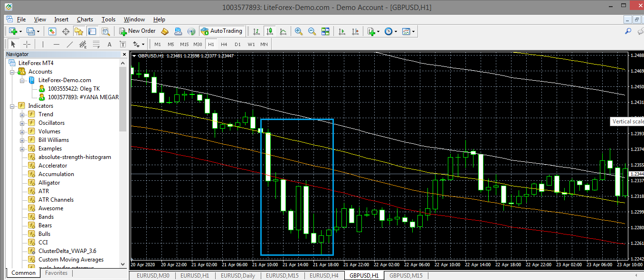Select the Alligator indicator
Image resolution: width=644 pixels, height=280 pixels.
(49, 183)
